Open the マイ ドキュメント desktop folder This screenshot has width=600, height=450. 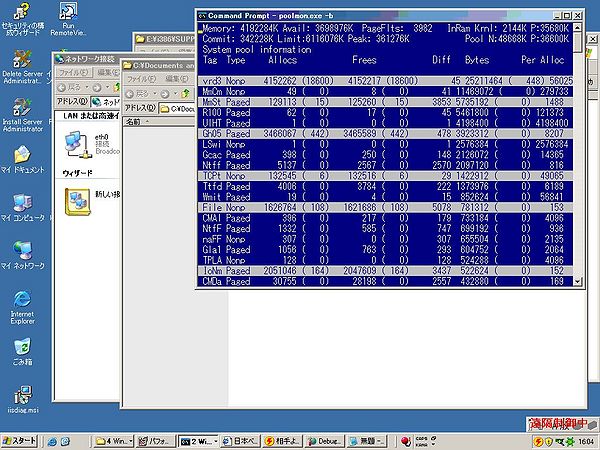(22, 160)
